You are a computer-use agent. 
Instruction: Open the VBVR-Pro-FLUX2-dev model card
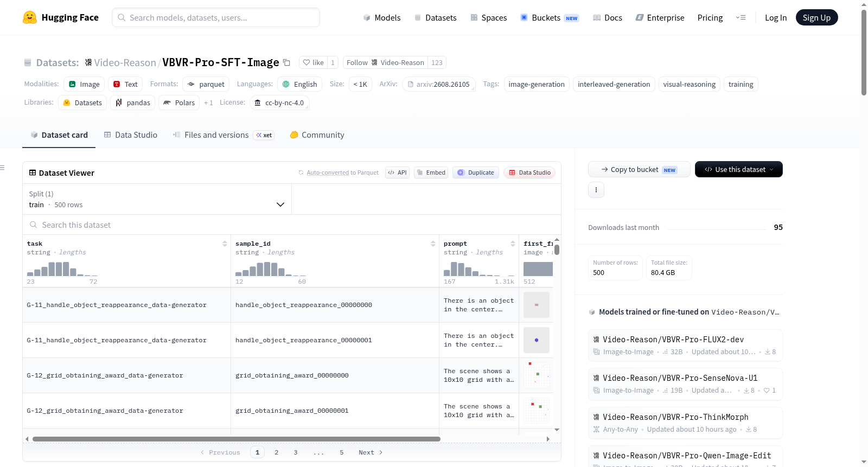(685, 345)
